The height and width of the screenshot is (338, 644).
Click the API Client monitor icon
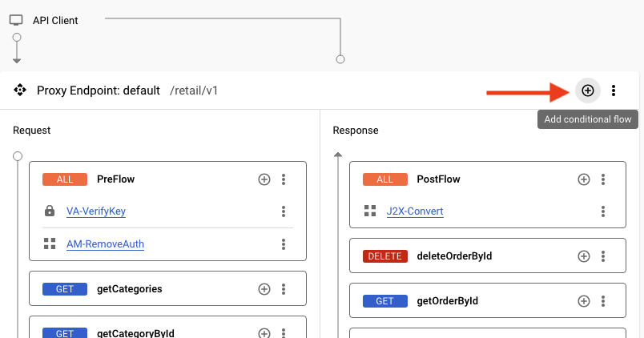point(16,20)
